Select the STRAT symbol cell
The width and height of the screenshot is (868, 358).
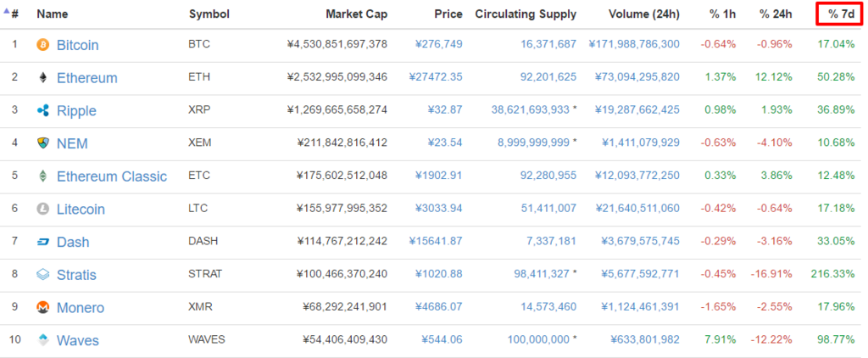pyautogui.click(x=205, y=274)
